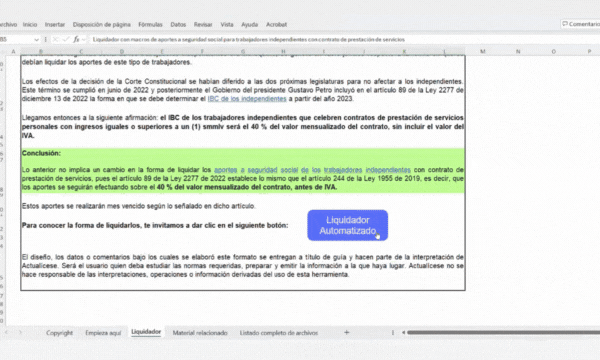600x360 pixels.
Task: Click previous sheet navigation arrow
Action: (7, 332)
